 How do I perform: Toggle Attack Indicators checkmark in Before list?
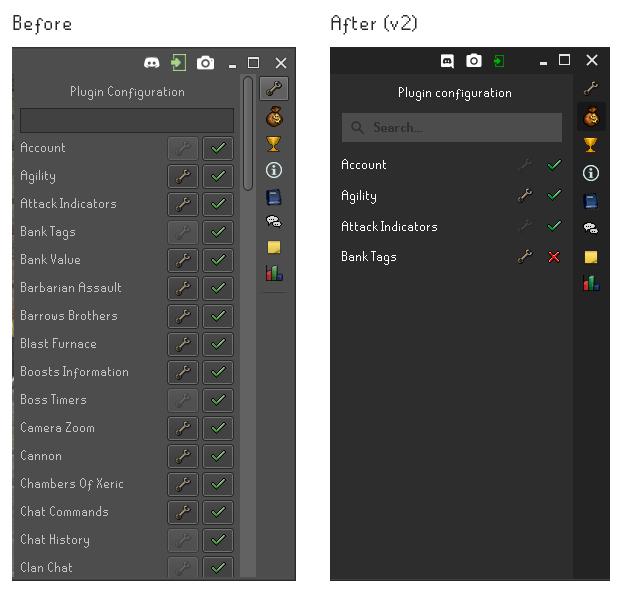tap(218, 204)
